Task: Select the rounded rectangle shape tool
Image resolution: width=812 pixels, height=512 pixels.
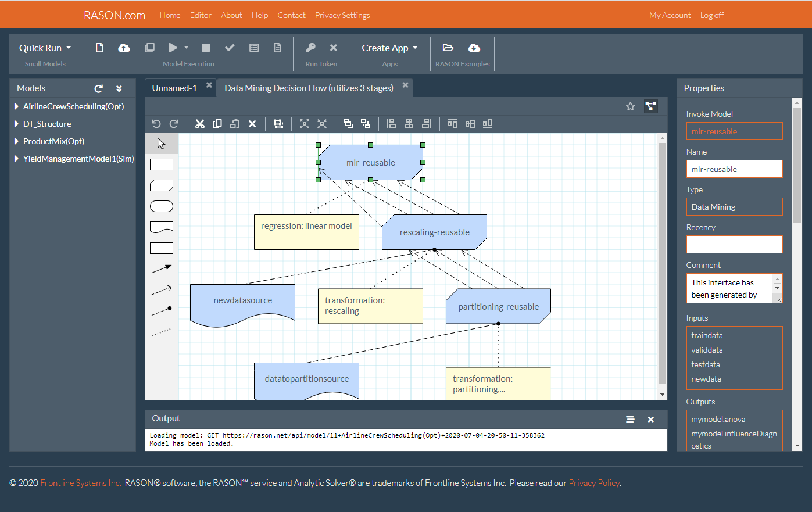Action: (x=162, y=206)
